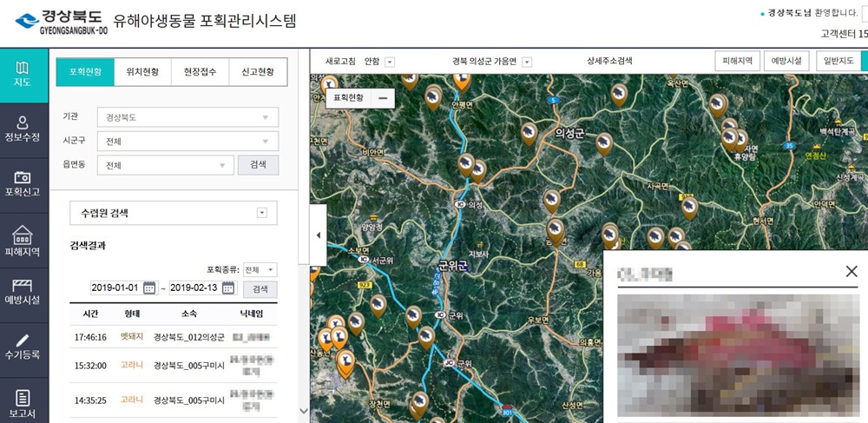Open the 포획종류 전체 dropdown
Viewport: 868px width, 423px height.
tap(260, 269)
